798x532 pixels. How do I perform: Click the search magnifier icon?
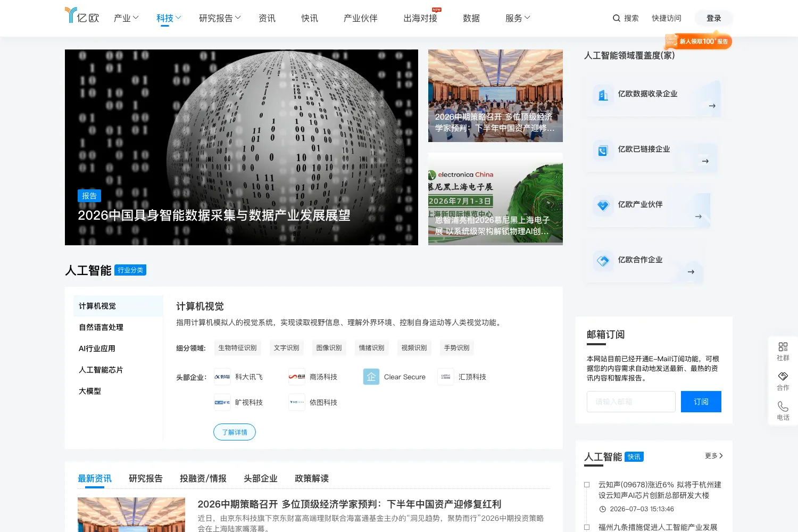click(x=617, y=18)
